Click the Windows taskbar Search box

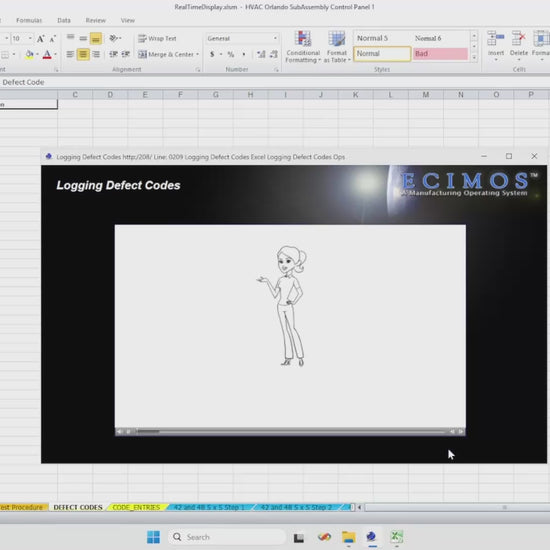227,537
